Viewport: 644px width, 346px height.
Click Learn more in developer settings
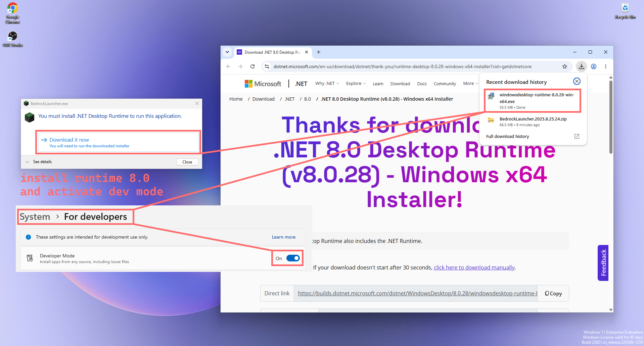click(x=284, y=237)
